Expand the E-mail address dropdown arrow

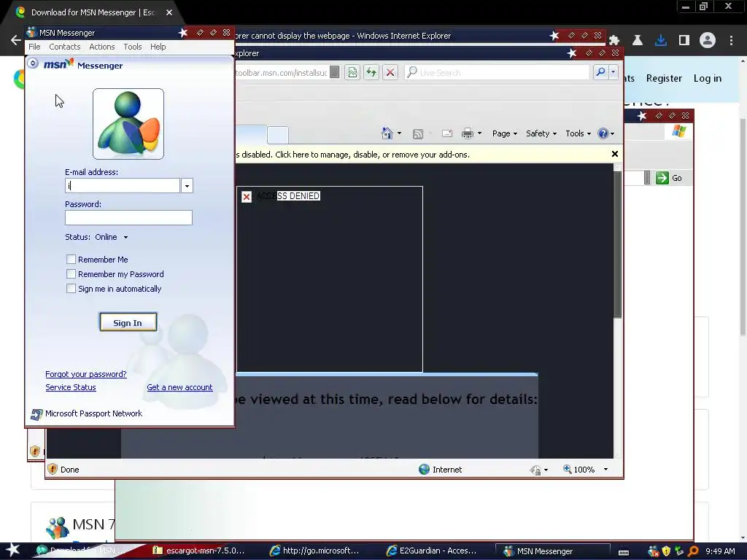pos(187,186)
